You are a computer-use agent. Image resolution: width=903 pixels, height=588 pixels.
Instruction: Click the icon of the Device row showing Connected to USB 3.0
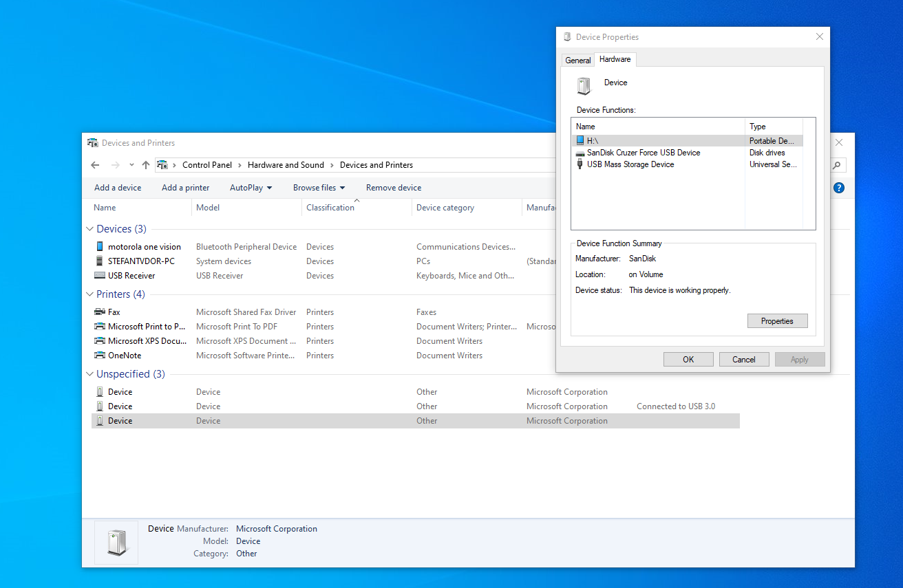coord(100,406)
